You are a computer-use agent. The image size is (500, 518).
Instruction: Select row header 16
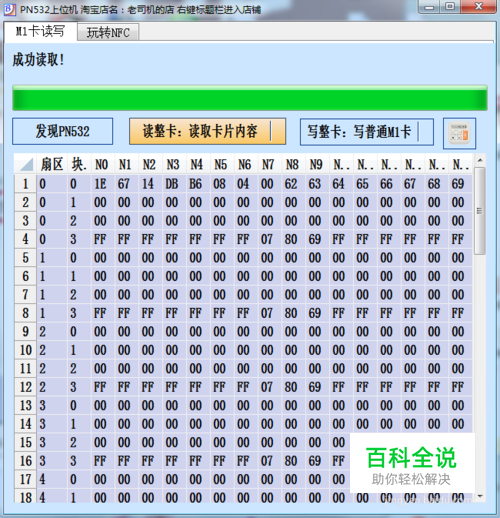25,461
